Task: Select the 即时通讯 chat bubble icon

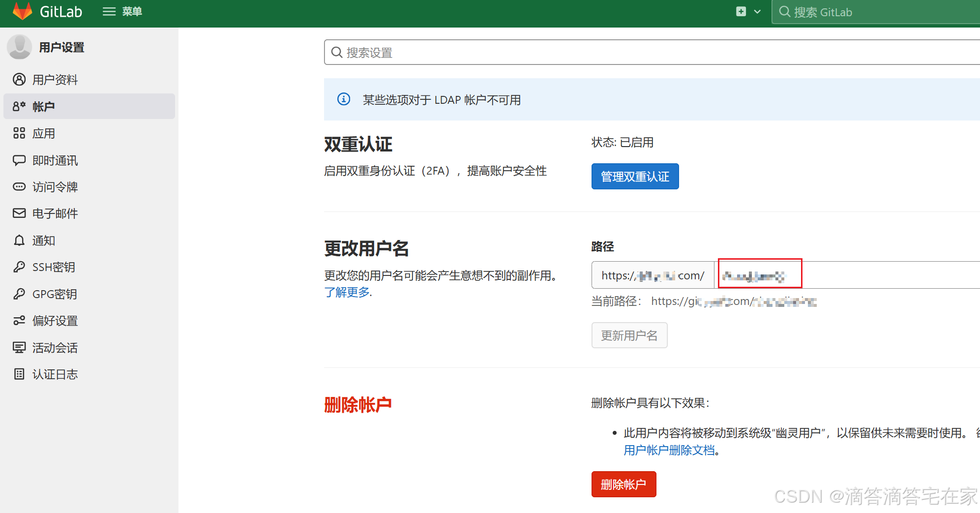Action: tap(19, 160)
